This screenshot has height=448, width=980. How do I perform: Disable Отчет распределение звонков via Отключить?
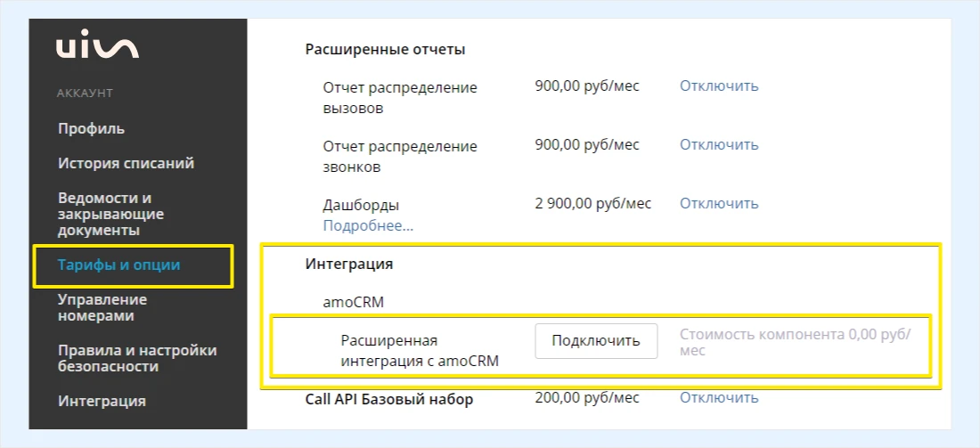point(719,145)
